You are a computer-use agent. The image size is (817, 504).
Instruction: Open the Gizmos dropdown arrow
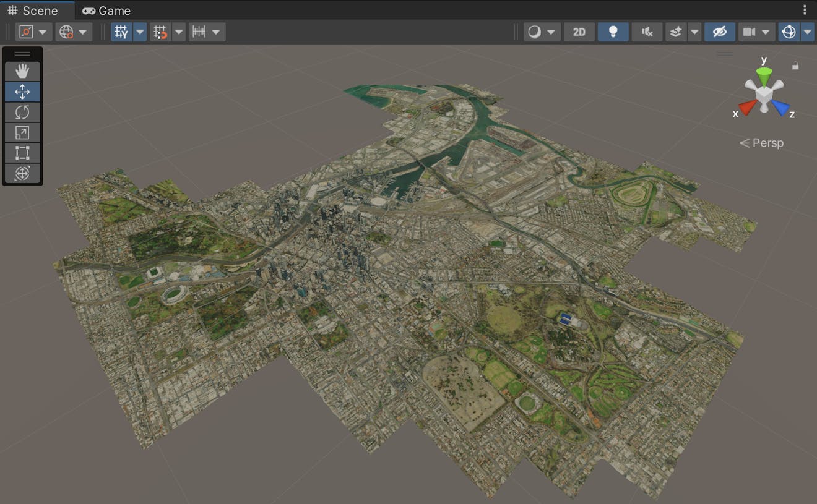click(807, 32)
